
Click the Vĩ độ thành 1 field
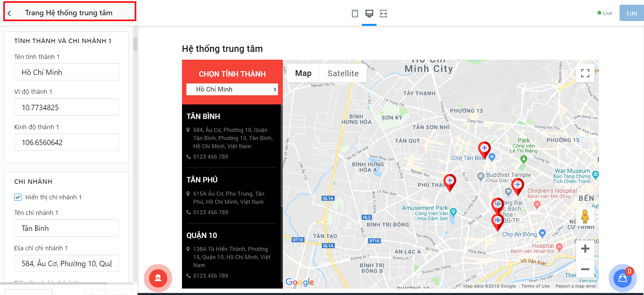click(x=67, y=107)
